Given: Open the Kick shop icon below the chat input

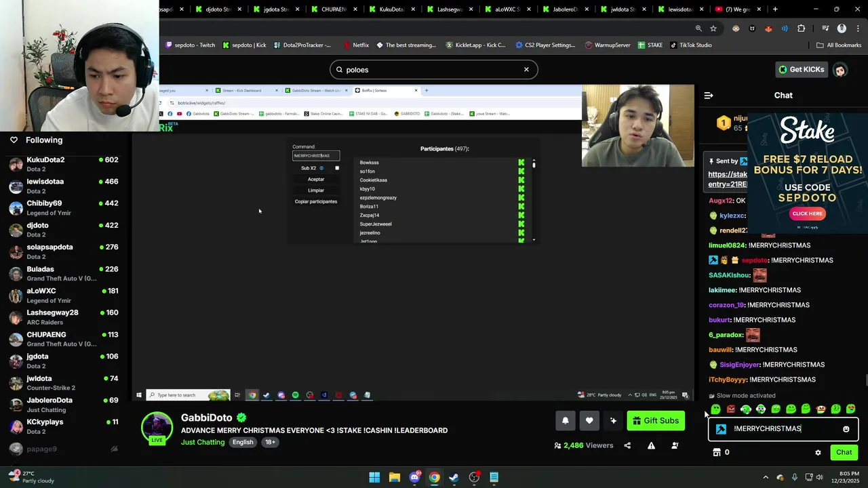Looking at the screenshot, I should (717, 452).
